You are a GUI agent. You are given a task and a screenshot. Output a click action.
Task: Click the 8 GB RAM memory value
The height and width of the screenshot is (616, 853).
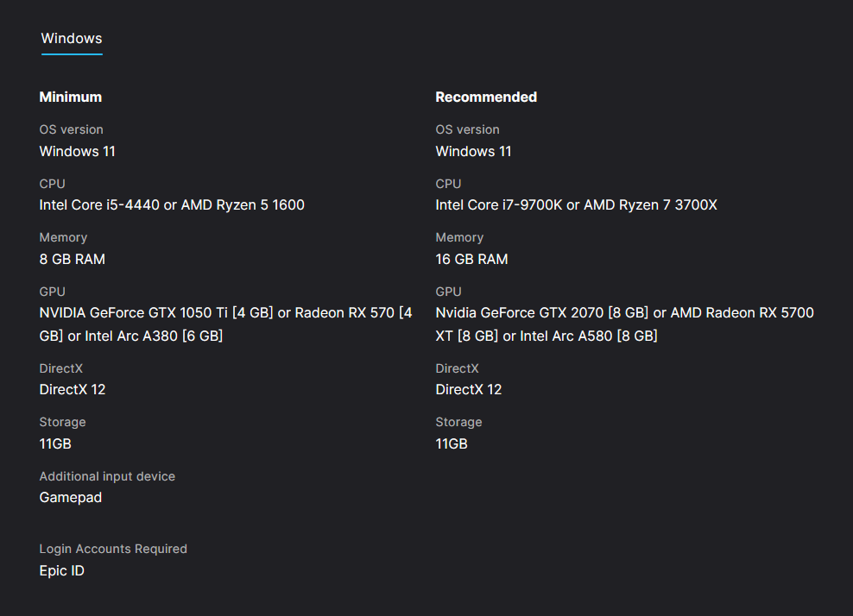(73, 259)
